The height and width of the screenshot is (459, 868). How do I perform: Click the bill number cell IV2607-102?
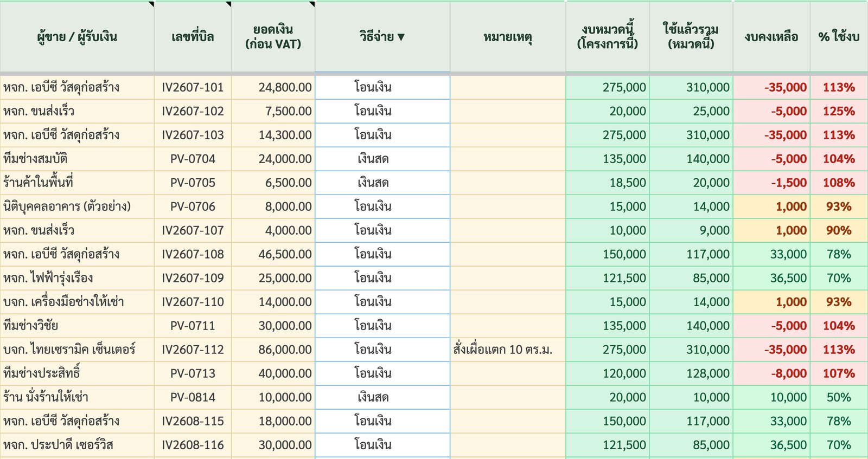point(193,111)
